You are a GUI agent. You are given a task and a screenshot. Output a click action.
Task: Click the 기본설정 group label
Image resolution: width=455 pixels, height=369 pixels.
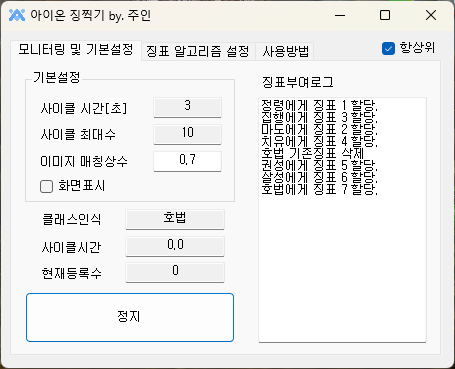pos(57,77)
